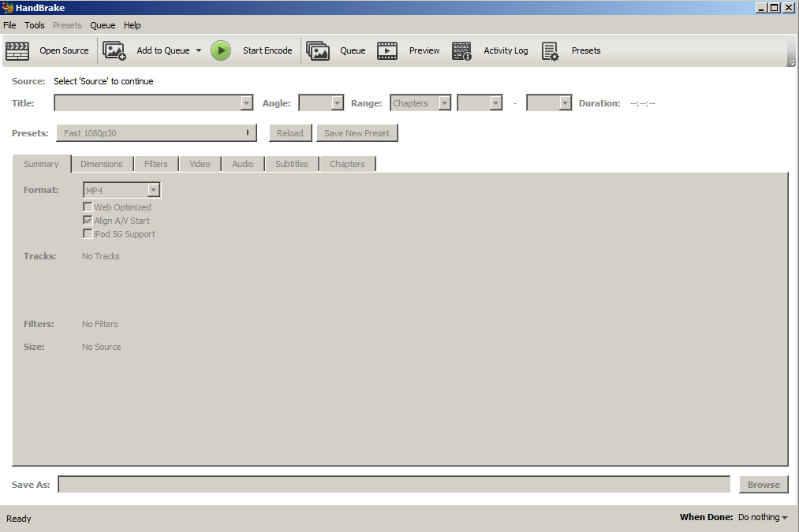Switch to the Audio tab
The height and width of the screenshot is (532, 799).
pyautogui.click(x=243, y=164)
